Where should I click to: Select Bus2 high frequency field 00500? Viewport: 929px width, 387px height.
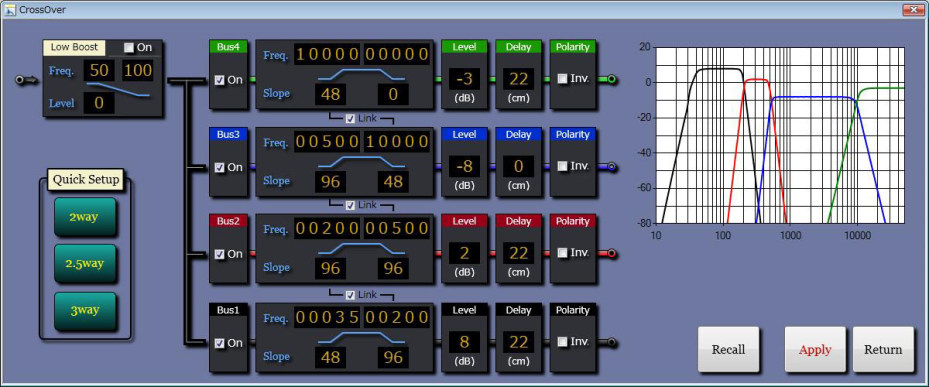pos(396,228)
